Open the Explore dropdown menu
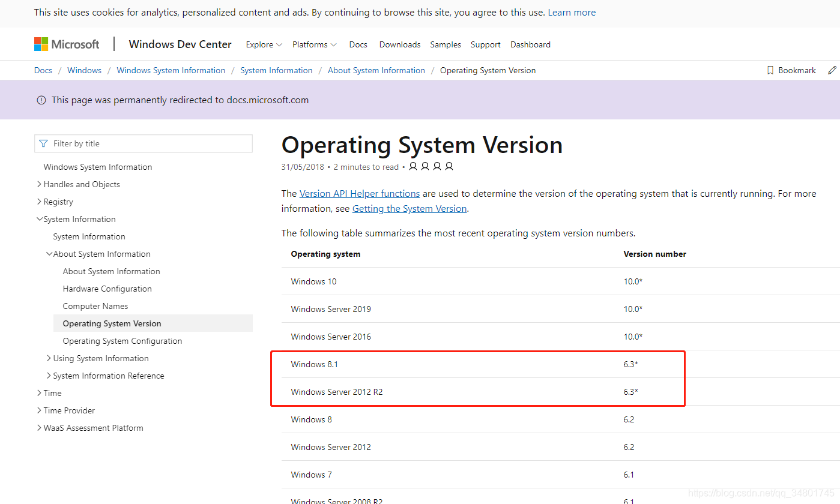Screen dimensions: 840x504 coord(264,44)
